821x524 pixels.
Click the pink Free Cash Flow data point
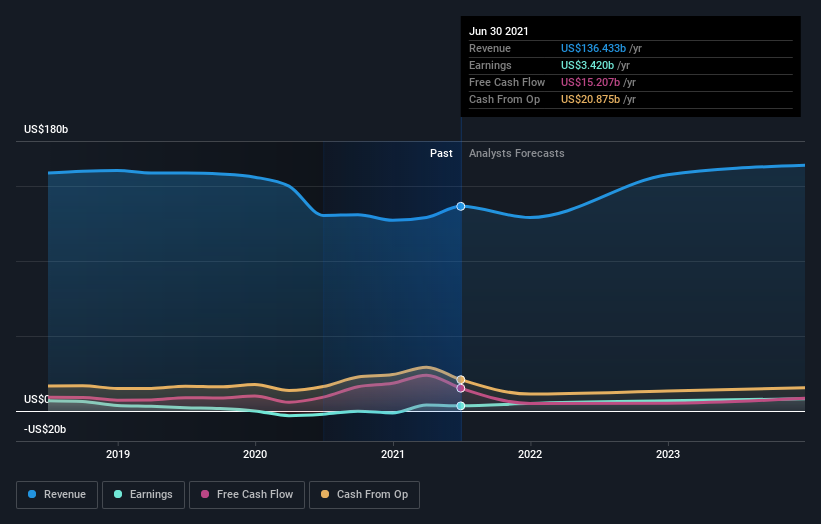(x=461, y=388)
